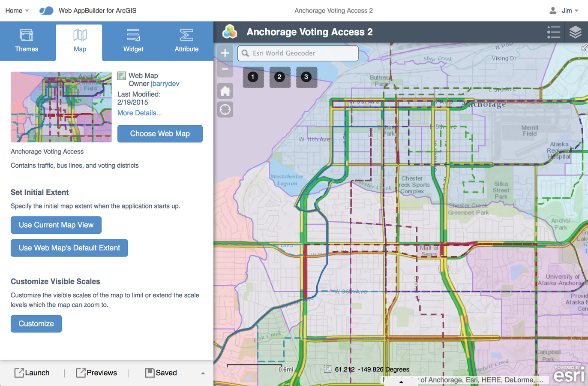Open widget placeholder 1
This screenshot has height=386, width=588.
(253, 77)
